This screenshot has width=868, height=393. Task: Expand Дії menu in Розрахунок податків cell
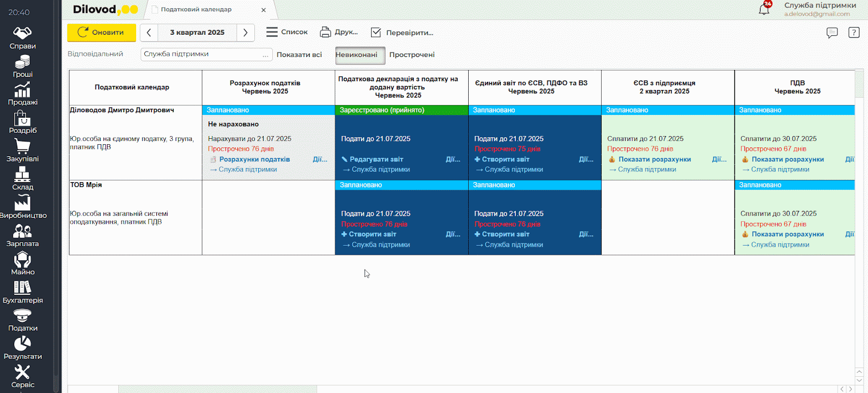(x=320, y=159)
